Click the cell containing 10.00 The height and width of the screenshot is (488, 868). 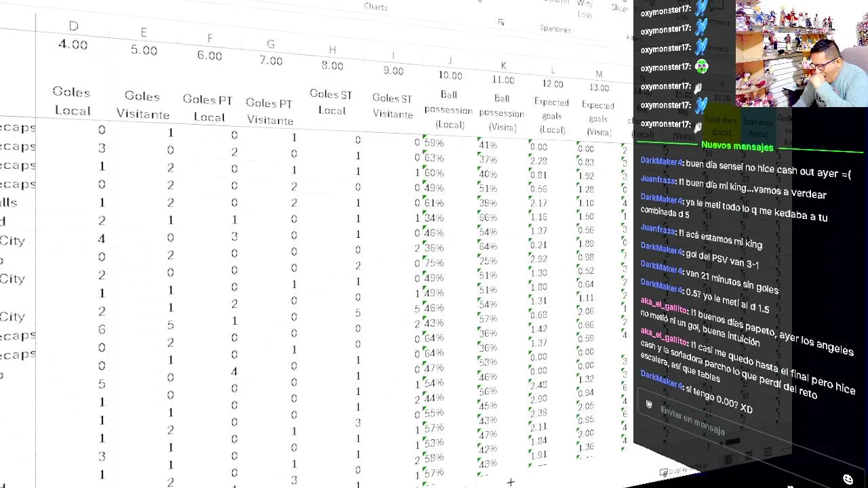coord(450,75)
